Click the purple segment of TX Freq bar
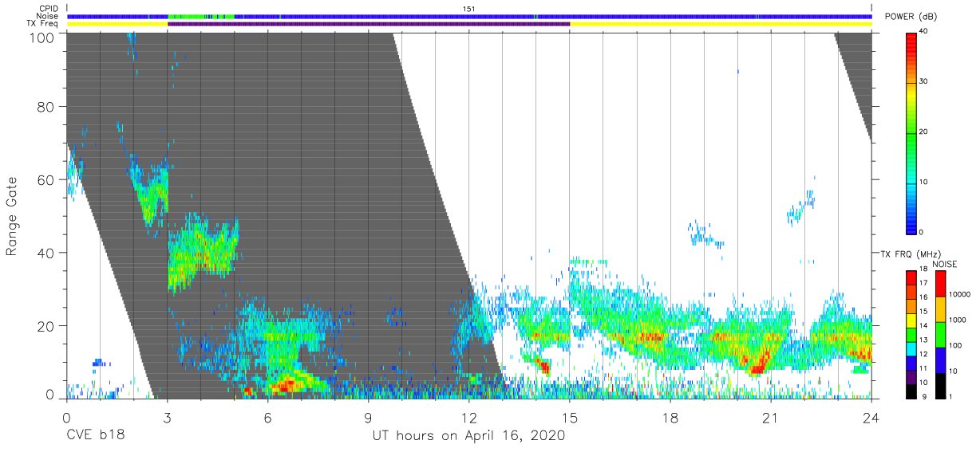This screenshot has height=452, width=980. click(x=369, y=24)
